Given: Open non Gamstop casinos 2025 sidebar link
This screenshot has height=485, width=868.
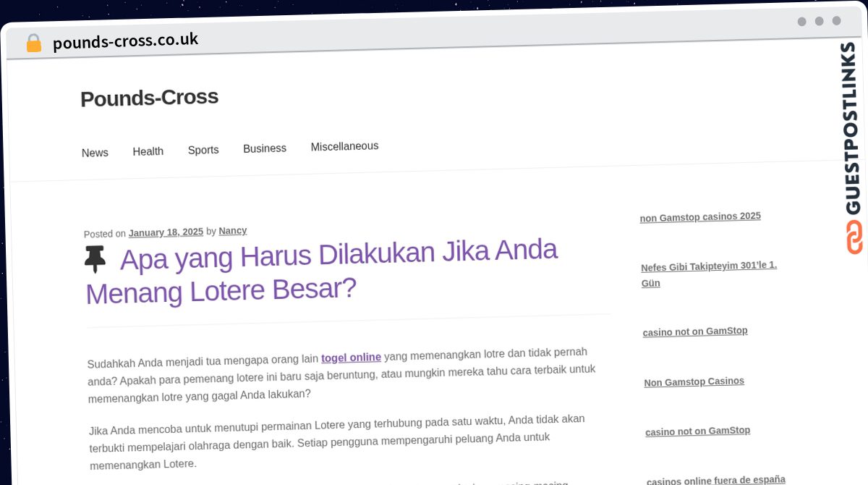Looking at the screenshot, I should [700, 216].
